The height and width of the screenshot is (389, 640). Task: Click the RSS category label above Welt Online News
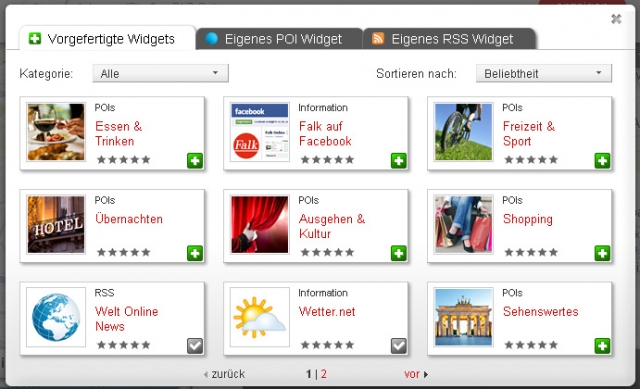coord(104,293)
